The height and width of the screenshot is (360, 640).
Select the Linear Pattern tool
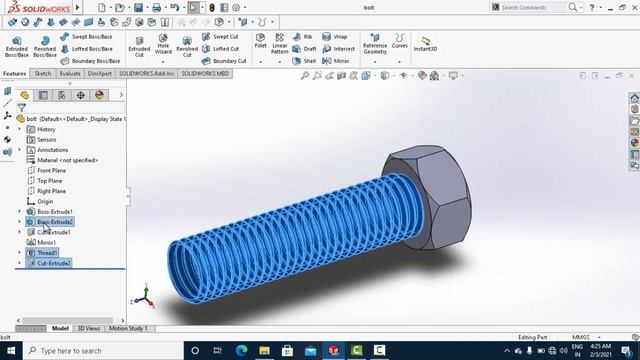pyautogui.click(x=280, y=44)
